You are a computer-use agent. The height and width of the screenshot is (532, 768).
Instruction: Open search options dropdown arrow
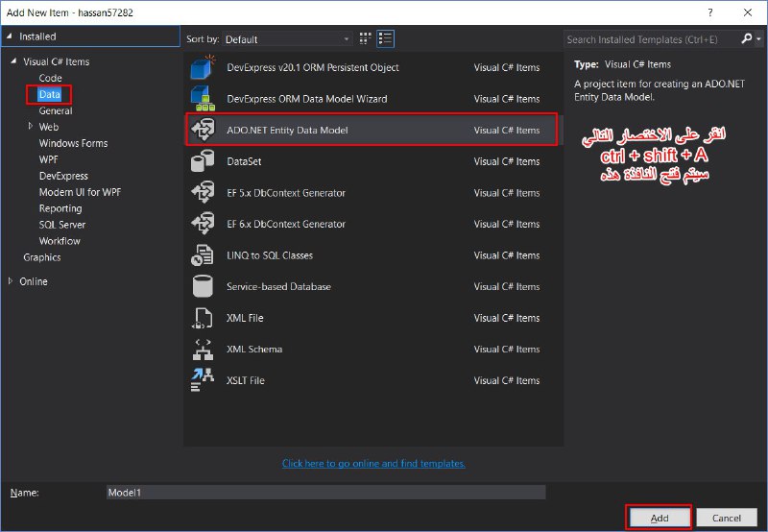coord(758,39)
